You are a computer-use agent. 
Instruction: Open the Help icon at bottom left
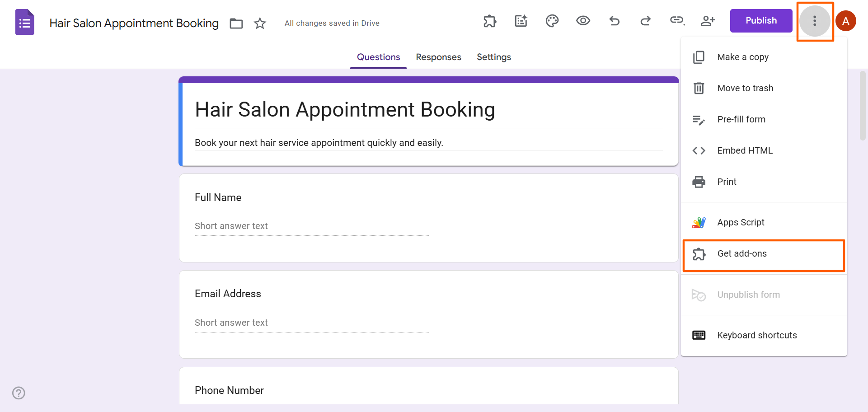(19, 393)
